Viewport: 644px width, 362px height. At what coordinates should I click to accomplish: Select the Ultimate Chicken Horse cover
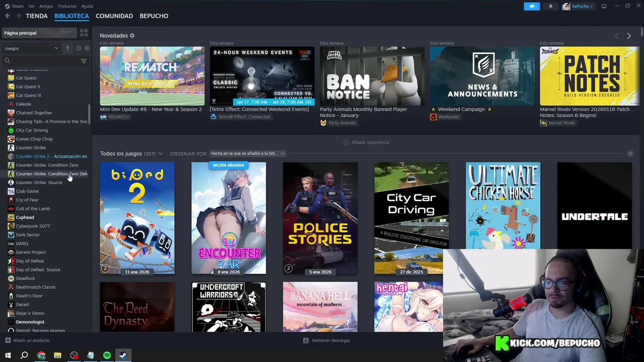[503, 206]
